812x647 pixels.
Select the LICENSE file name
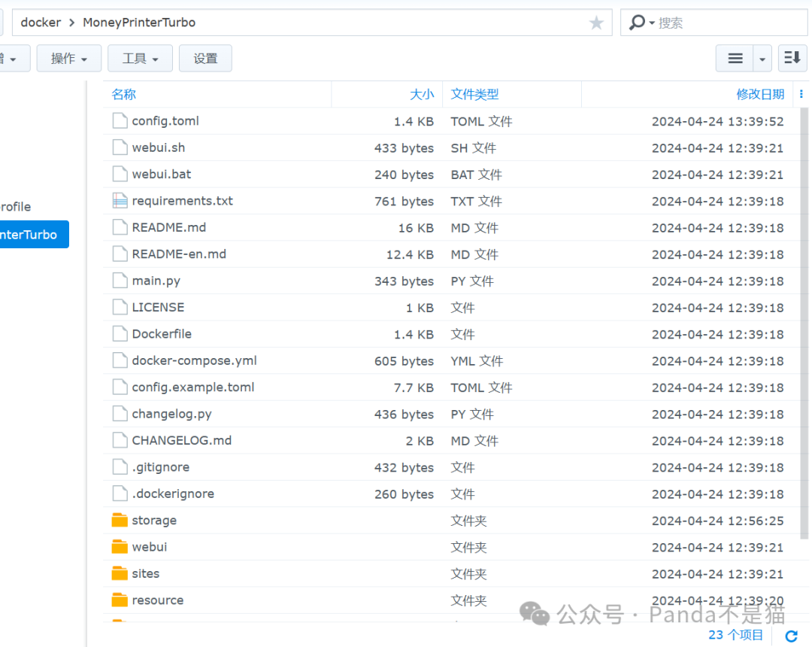pos(158,307)
